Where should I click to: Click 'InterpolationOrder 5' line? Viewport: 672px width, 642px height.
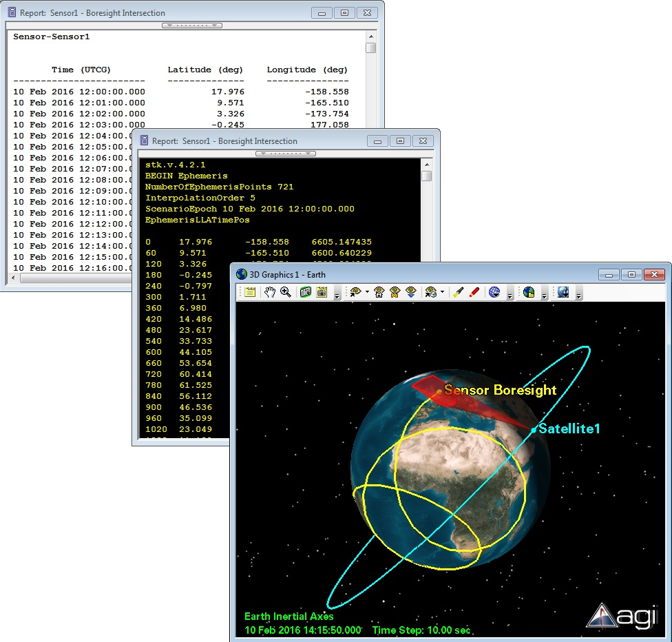click(200, 198)
